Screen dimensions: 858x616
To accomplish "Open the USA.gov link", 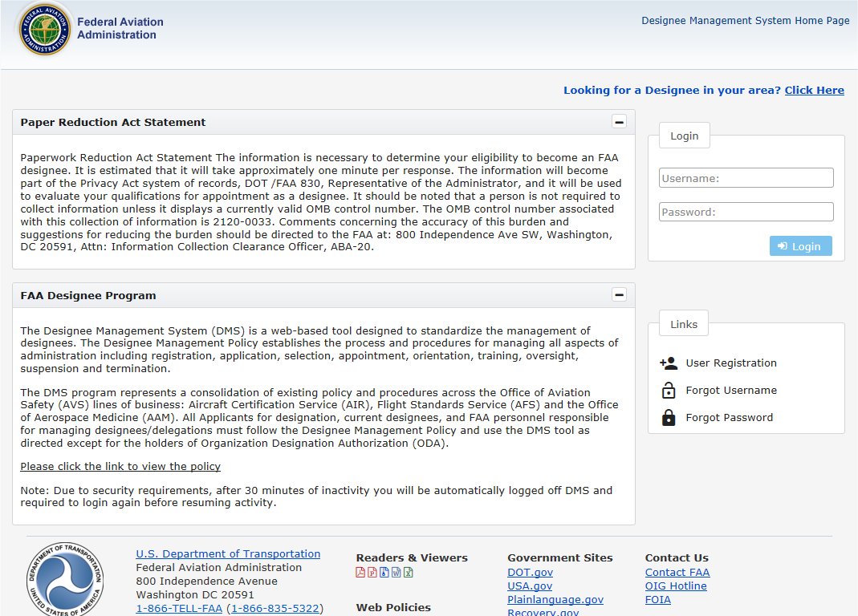I will coord(530,586).
